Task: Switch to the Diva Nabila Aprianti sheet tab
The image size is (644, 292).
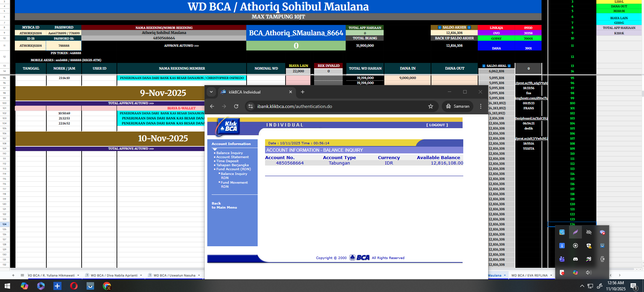Action: click(x=114, y=275)
